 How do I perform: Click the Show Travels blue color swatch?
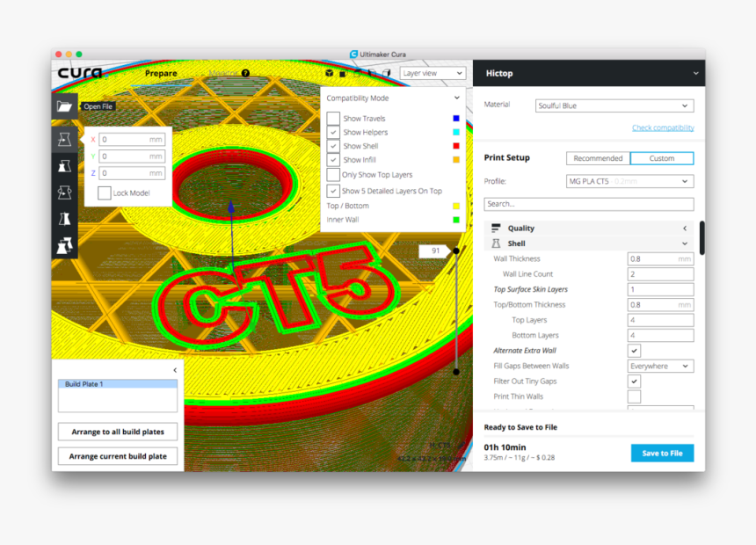coord(456,118)
